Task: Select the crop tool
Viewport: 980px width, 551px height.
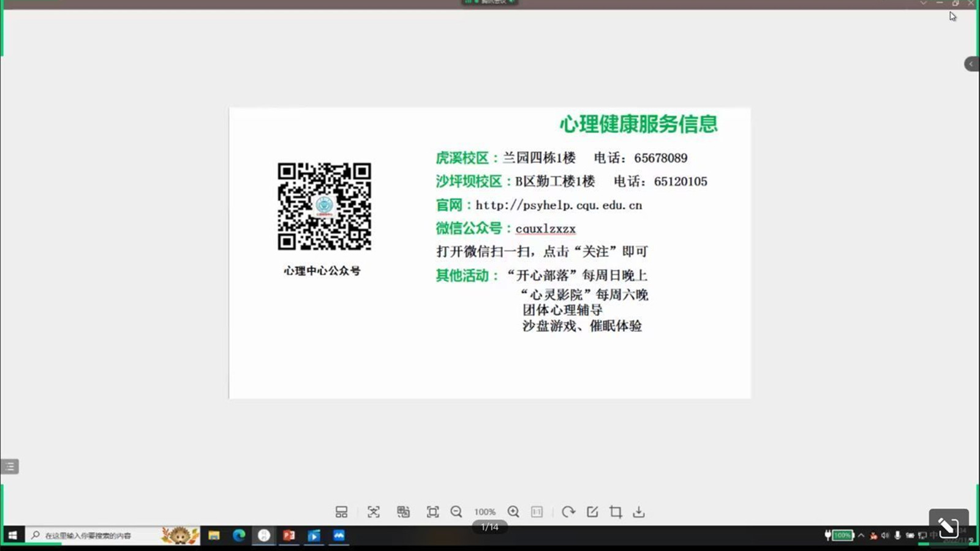Action: click(x=616, y=512)
